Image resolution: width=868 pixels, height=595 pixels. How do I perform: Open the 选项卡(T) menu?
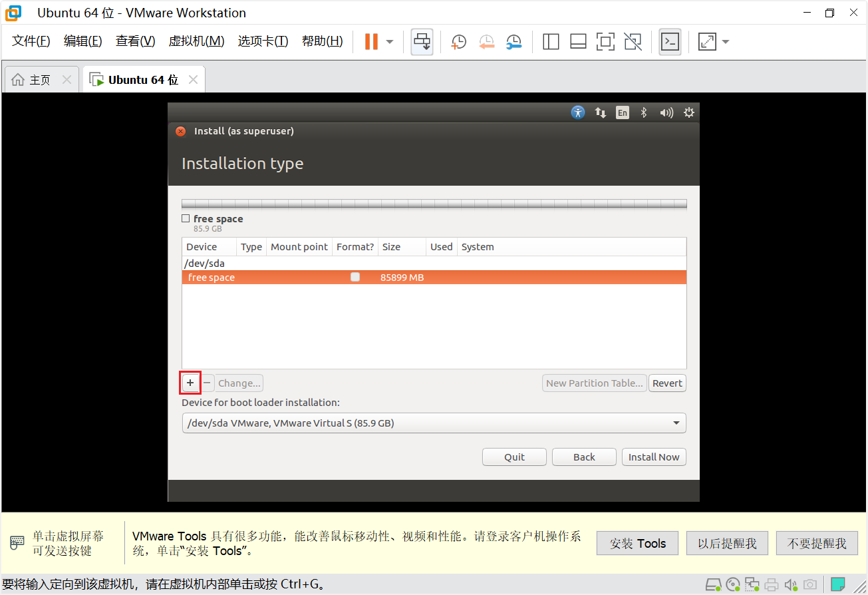pos(263,41)
